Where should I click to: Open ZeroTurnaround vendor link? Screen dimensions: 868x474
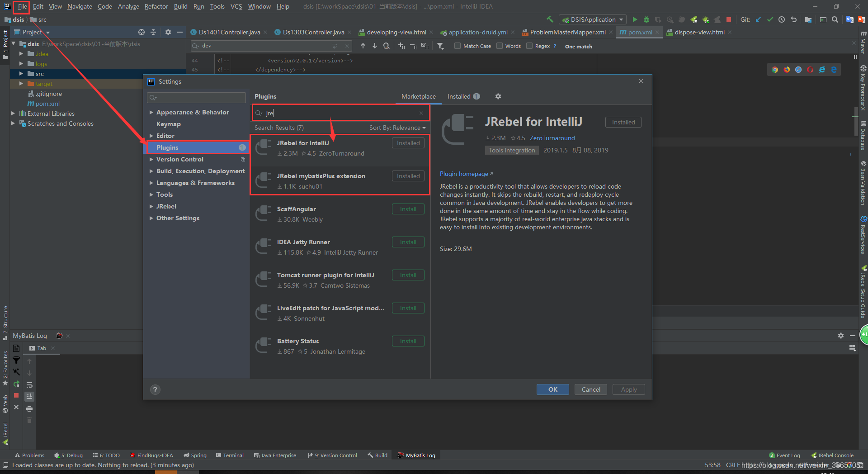[552, 138]
